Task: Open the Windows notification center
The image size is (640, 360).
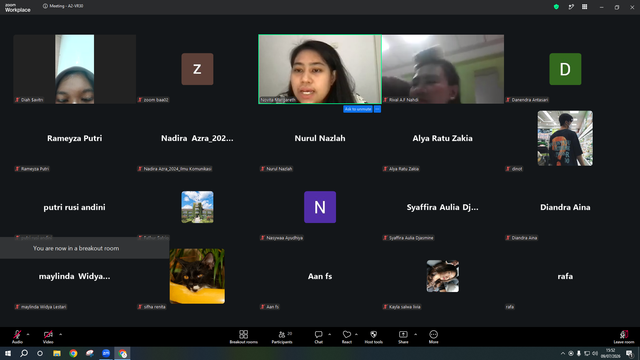Action: (x=629, y=353)
